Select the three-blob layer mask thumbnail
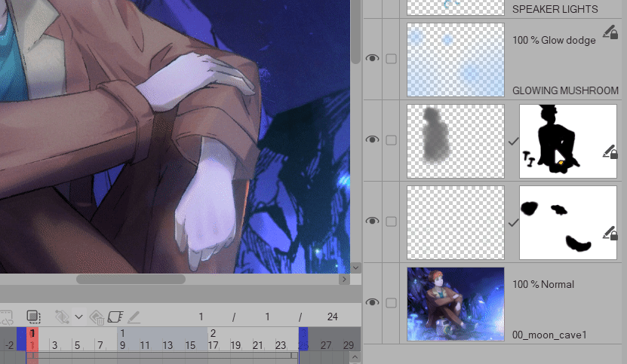The image size is (627, 364). 568,222
